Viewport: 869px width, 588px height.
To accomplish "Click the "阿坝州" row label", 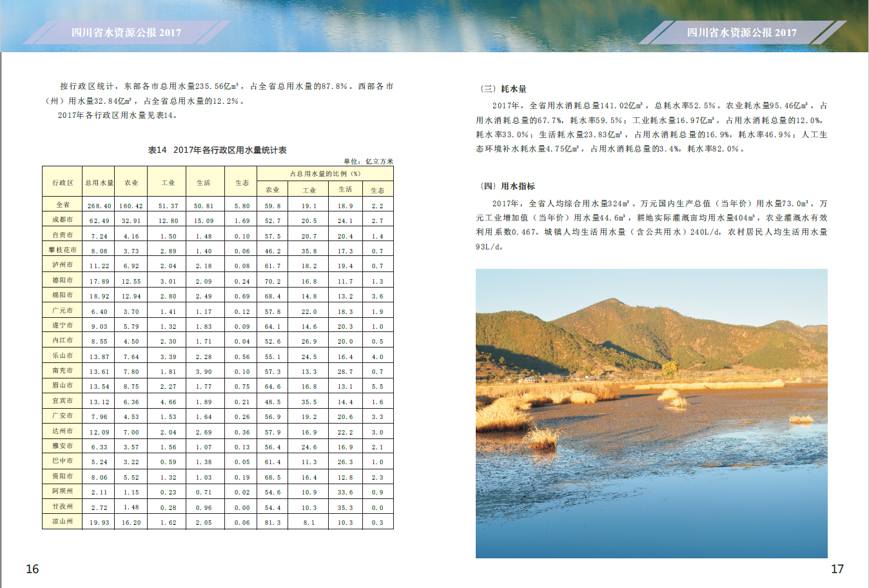I will click(x=63, y=491).
